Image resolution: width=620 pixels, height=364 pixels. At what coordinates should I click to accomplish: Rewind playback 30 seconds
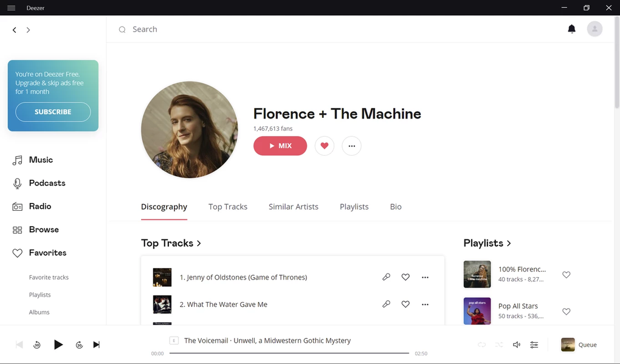coord(36,345)
